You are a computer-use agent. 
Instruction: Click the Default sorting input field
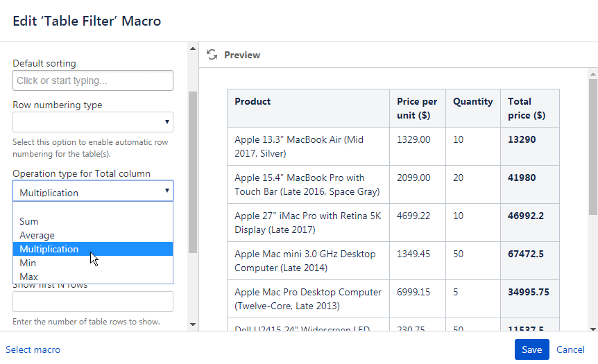point(93,80)
